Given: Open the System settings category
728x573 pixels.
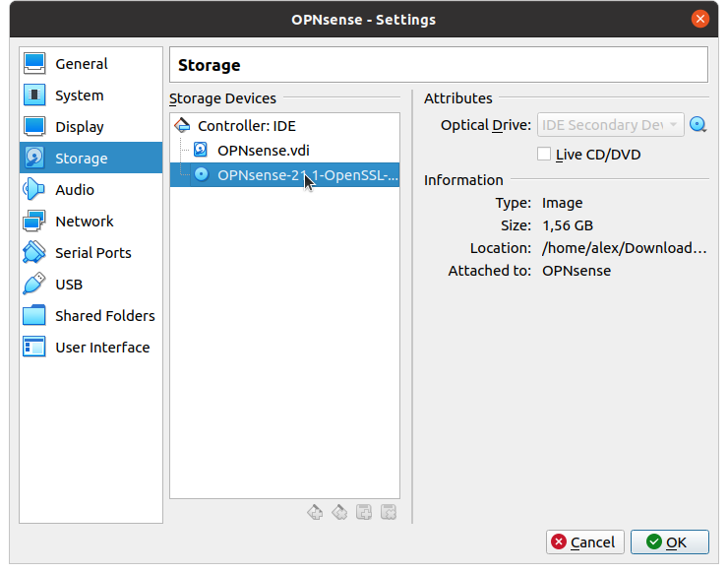Looking at the screenshot, I should coord(91,95).
